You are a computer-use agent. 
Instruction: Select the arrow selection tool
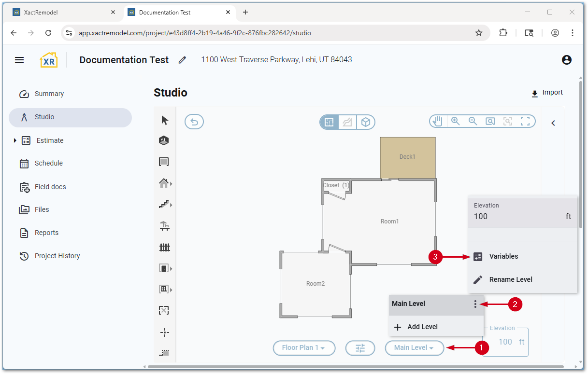164,120
